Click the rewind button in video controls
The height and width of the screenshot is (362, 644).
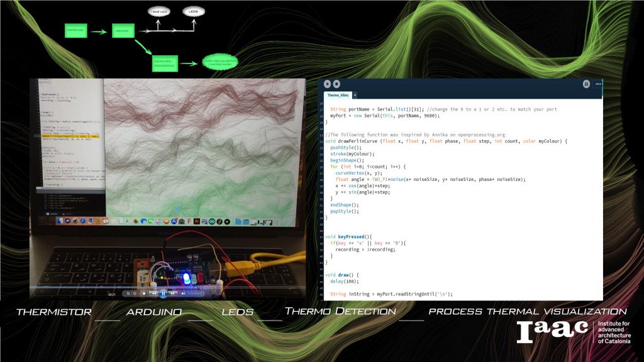153,293
